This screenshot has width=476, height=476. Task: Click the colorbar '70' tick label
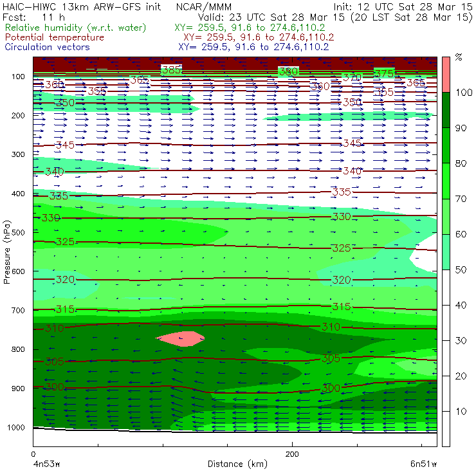pos(461,199)
